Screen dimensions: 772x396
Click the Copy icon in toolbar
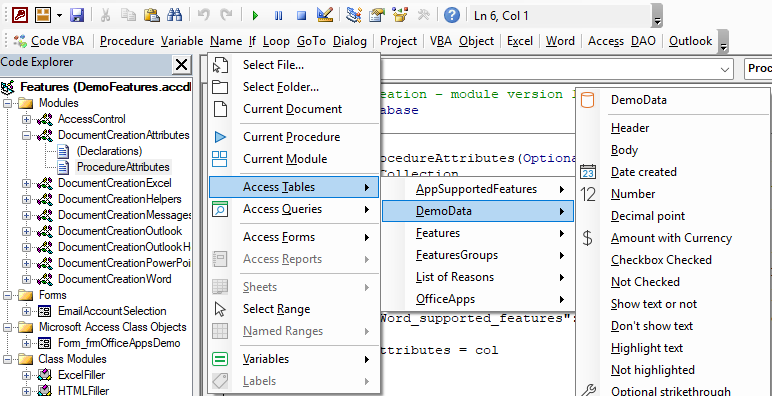tap(129, 15)
